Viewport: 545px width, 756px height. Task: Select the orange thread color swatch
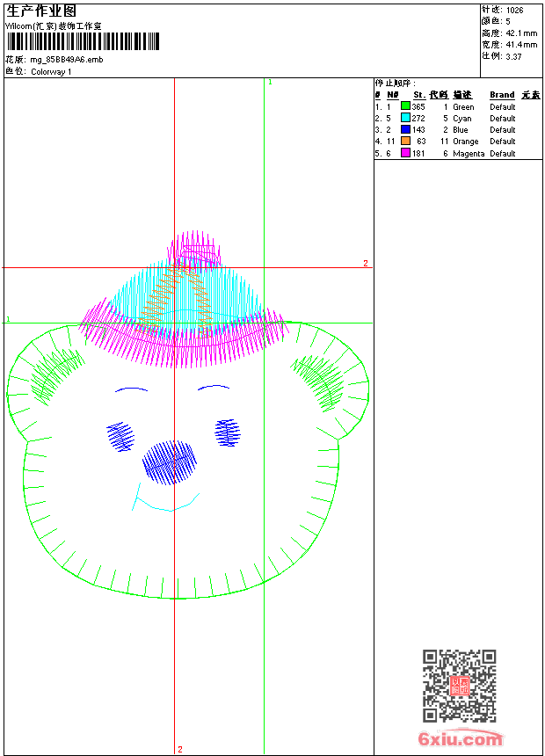point(405,141)
